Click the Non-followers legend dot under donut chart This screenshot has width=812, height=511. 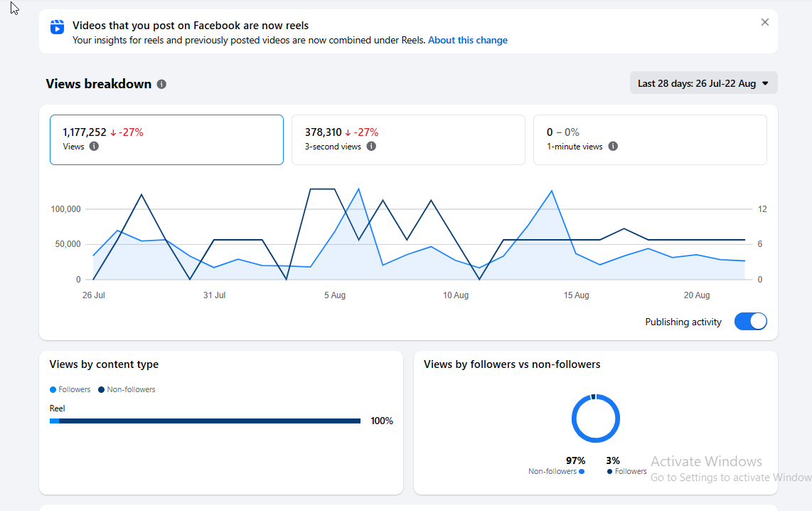(582, 471)
